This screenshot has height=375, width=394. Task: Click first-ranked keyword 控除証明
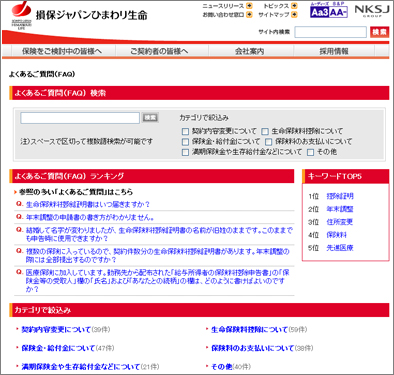(340, 196)
